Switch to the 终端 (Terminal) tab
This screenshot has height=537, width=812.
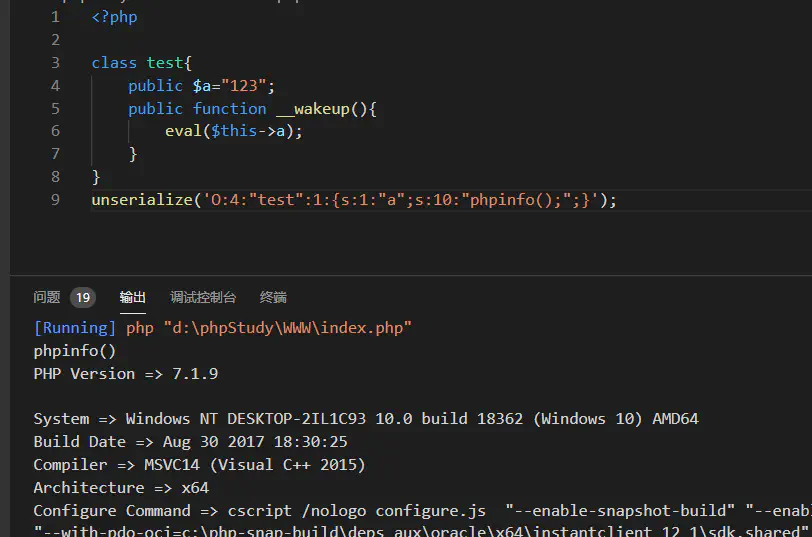(x=273, y=297)
